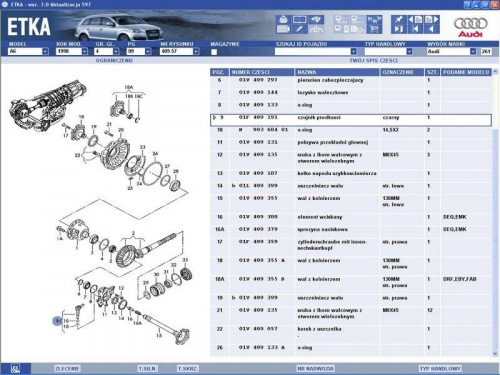Open the T.SILN. tab at bottom
Image resolution: width=500 pixels, height=375 pixels.
148,368
